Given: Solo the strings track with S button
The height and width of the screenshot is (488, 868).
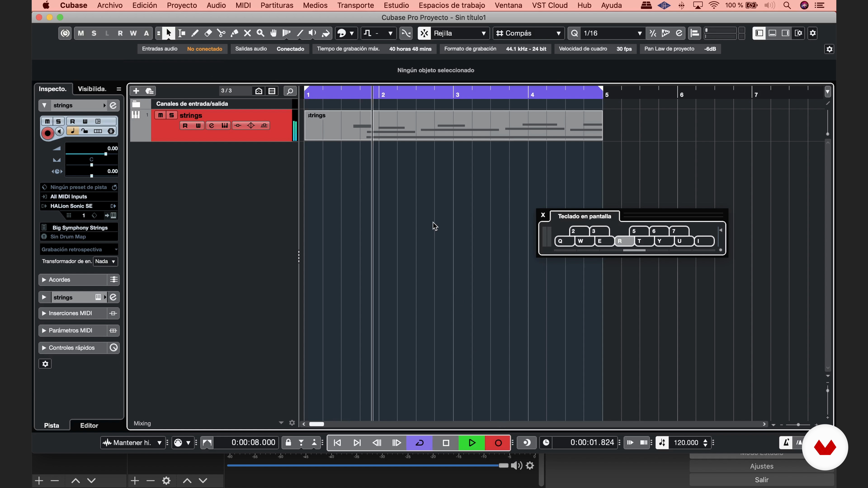Looking at the screenshot, I should tap(172, 115).
